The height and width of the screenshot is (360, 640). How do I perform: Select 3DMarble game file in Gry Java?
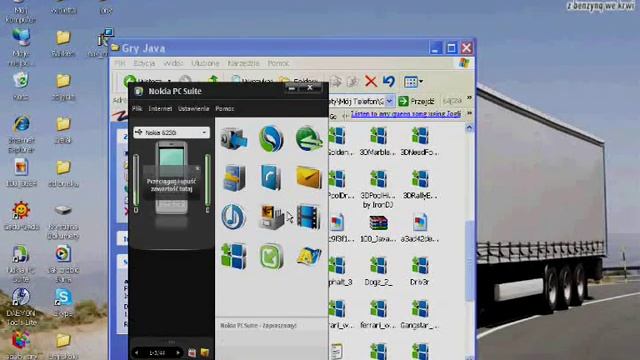pyautogui.click(x=378, y=141)
